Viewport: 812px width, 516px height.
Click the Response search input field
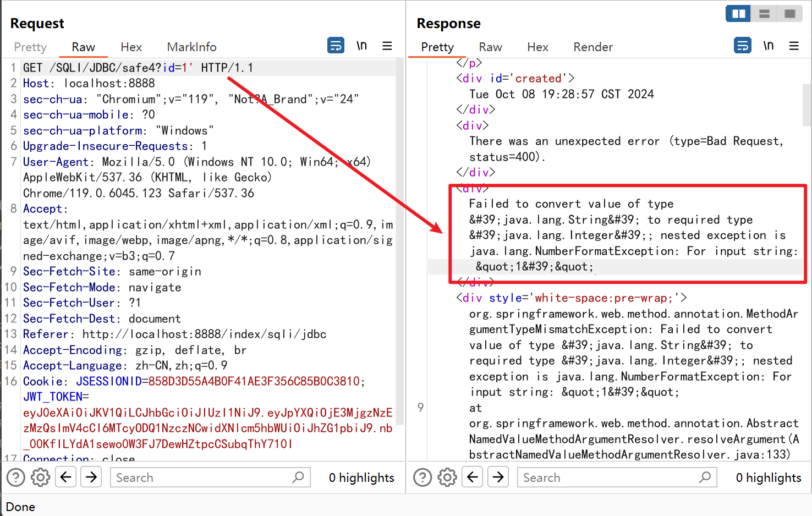point(608,477)
